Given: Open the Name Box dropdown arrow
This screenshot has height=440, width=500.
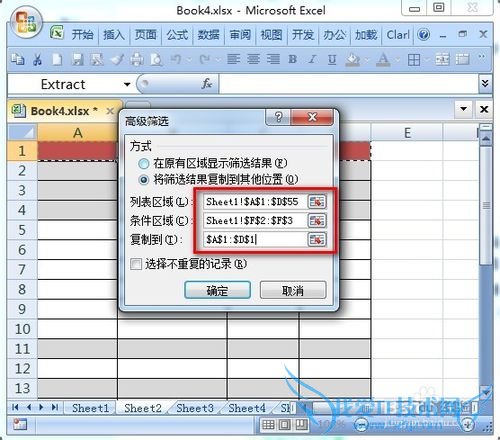Looking at the screenshot, I should click(127, 84).
